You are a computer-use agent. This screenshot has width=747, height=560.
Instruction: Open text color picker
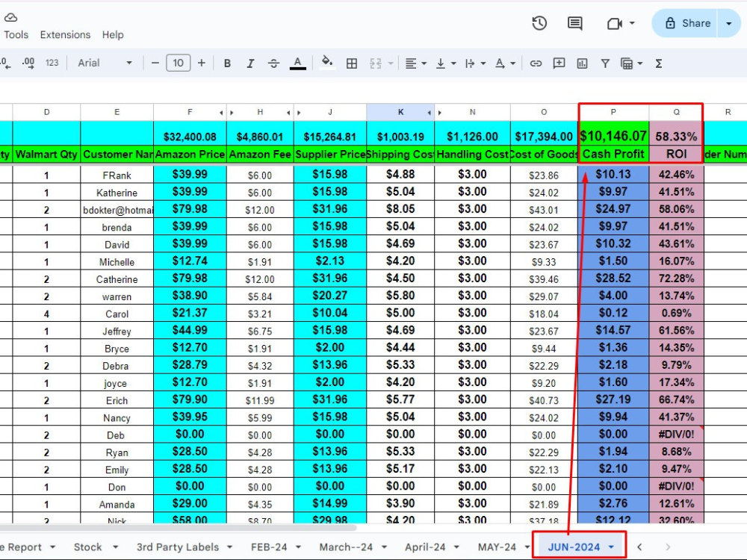pyautogui.click(x=298, y=63)
